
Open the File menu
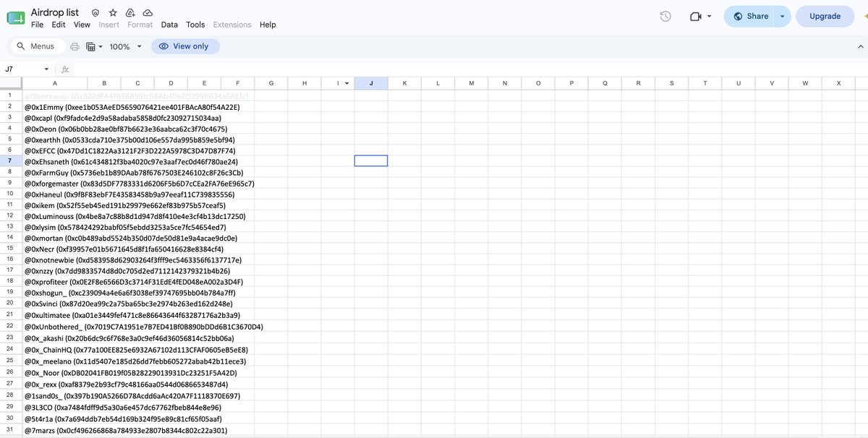(x=37, y=25)
